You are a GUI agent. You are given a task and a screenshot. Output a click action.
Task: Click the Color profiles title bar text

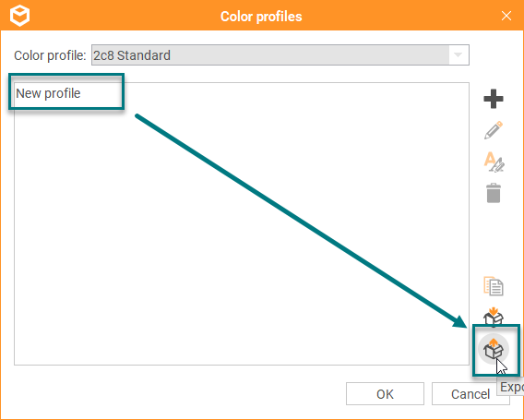click(261, 17)
